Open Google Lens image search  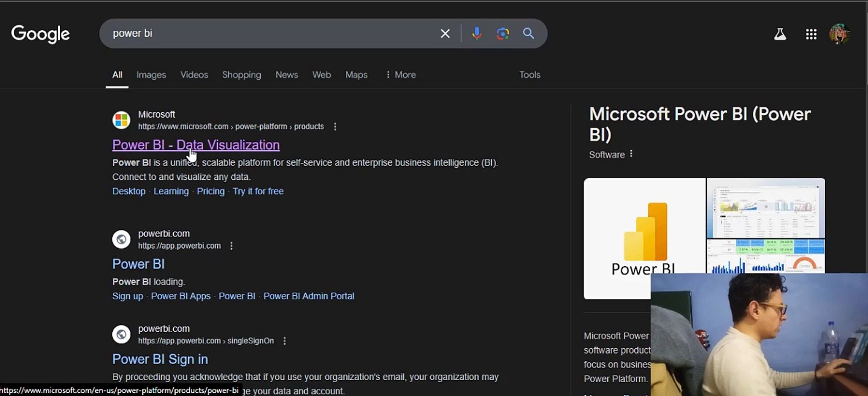[503, 34]
